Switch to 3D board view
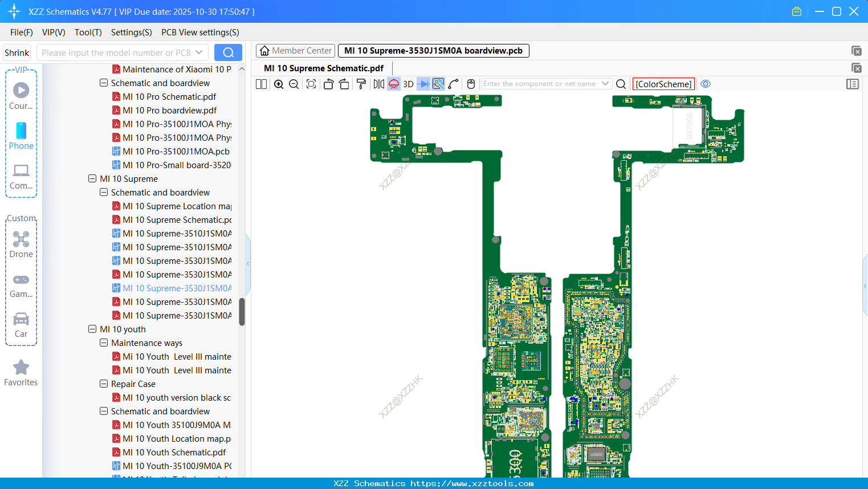 point(408,84)
